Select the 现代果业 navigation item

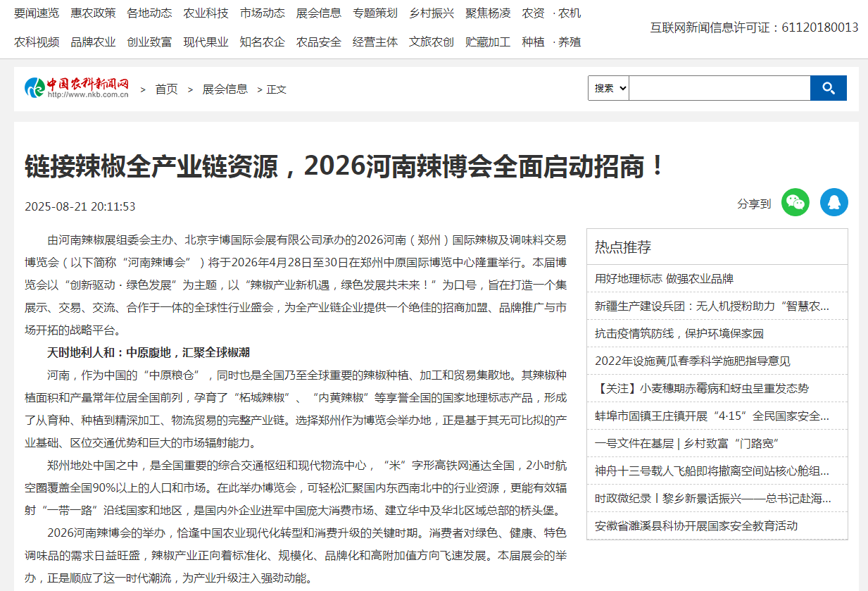click(x=206, y=42)
